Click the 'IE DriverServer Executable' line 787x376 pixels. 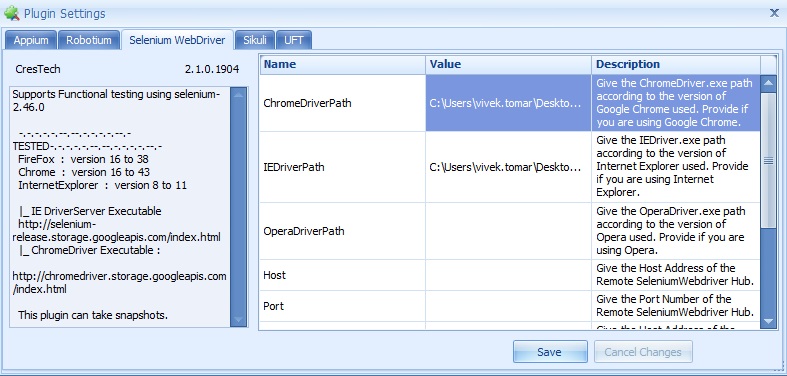point(90,211)
